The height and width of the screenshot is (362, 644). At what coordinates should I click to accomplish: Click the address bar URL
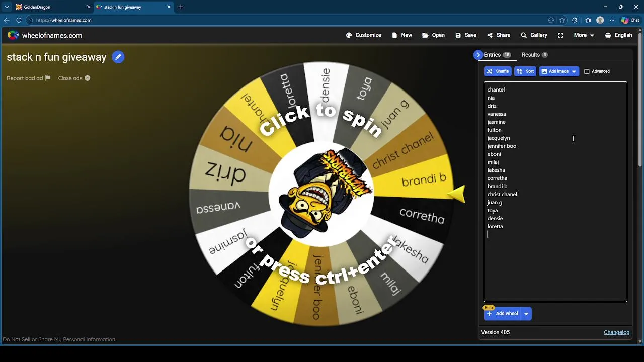point(63,20)
